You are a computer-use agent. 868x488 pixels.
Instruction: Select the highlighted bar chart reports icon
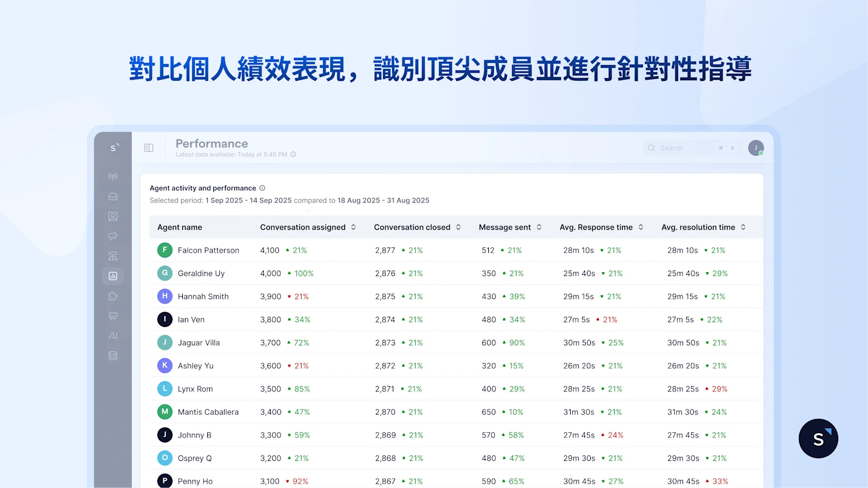click(113, 276)
